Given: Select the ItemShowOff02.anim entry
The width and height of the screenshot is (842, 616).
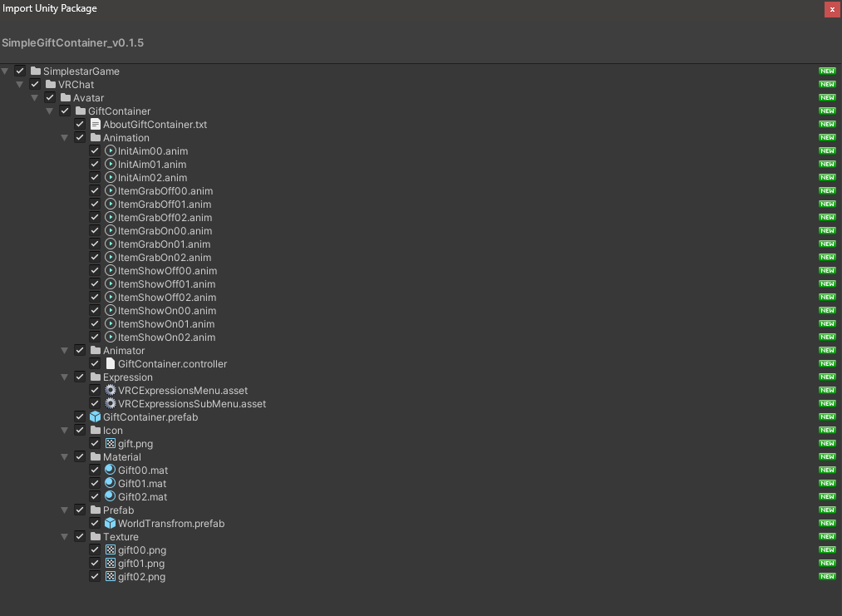Looking at the screenshot, I should 167,297.
